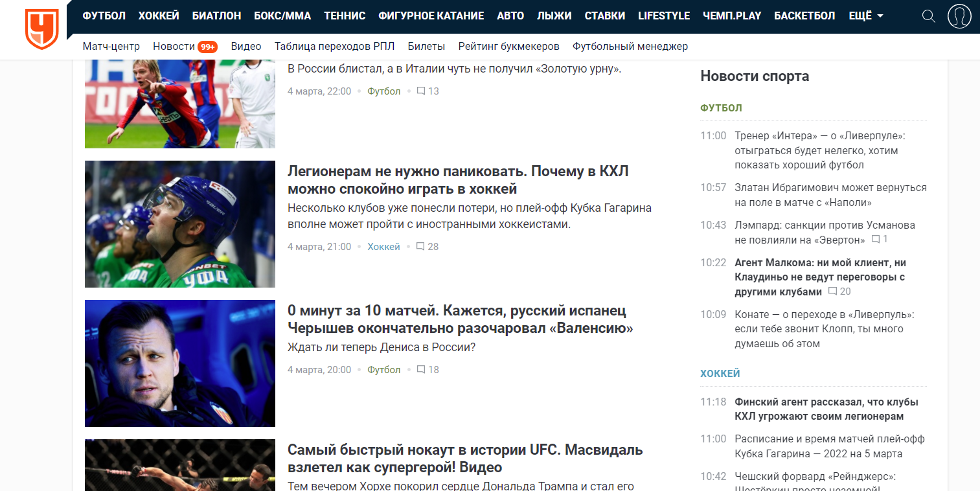The height and width of the screenshot is (491, 980).
Task: Expand the ЕЩЁ dropdown menu
Action: pyautogui.click(x=866, y=16)
